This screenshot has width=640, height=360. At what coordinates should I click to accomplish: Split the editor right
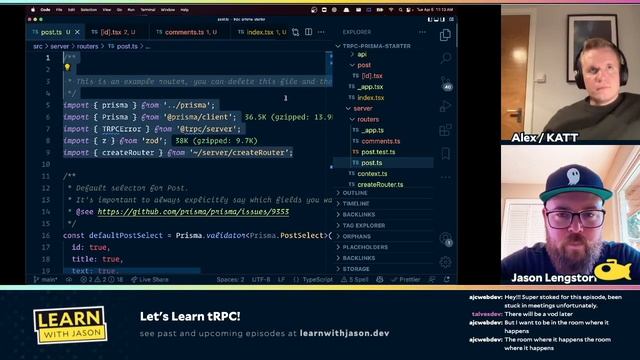pos(309,32)
